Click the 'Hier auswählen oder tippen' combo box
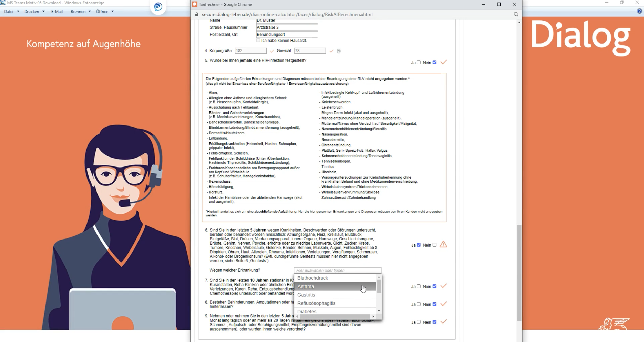Viewport: 644px width, 342px height. [x=338, y=270]
